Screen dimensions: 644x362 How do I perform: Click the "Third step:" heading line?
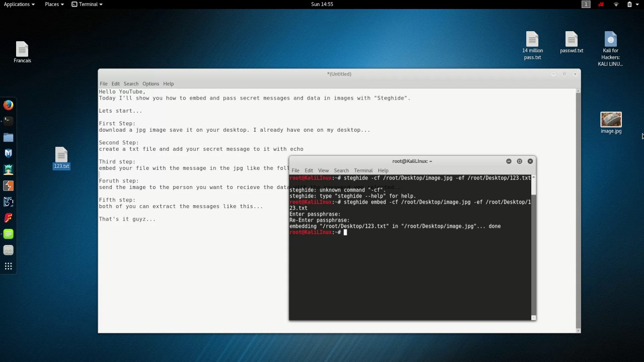click(117, 161)
